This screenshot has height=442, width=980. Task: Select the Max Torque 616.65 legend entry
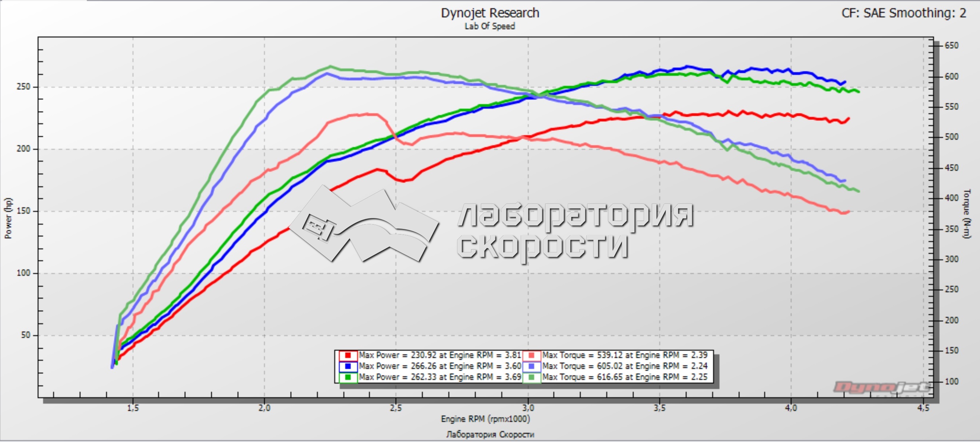624,377
